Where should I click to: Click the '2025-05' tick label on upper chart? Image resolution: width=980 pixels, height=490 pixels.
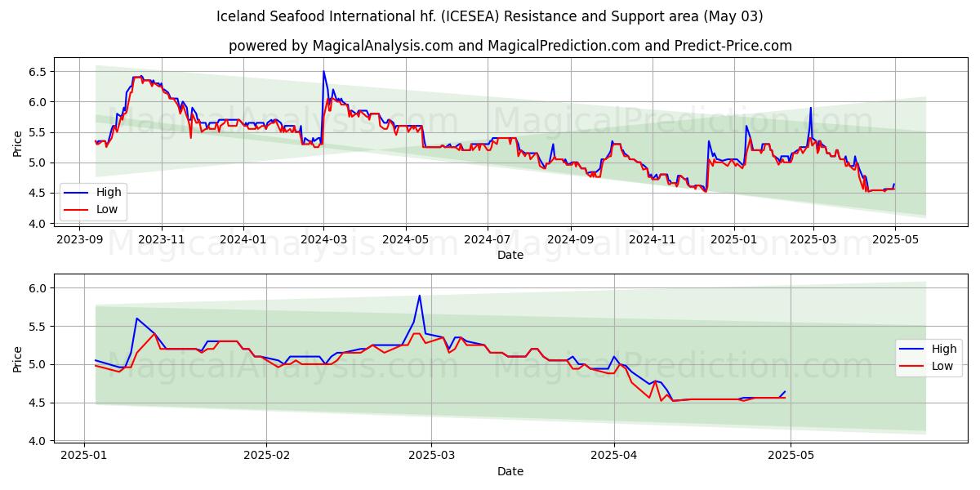[894, 238]
